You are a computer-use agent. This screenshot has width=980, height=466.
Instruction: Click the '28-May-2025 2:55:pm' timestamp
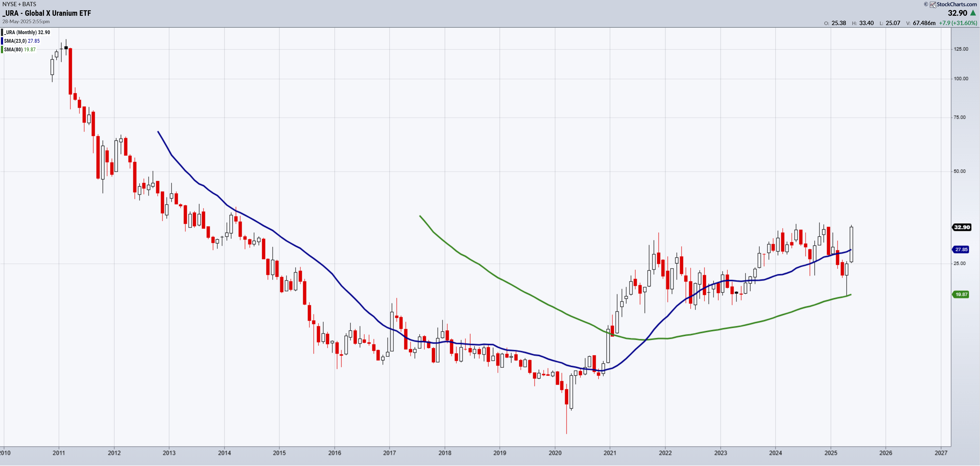[x=26, y=22]
